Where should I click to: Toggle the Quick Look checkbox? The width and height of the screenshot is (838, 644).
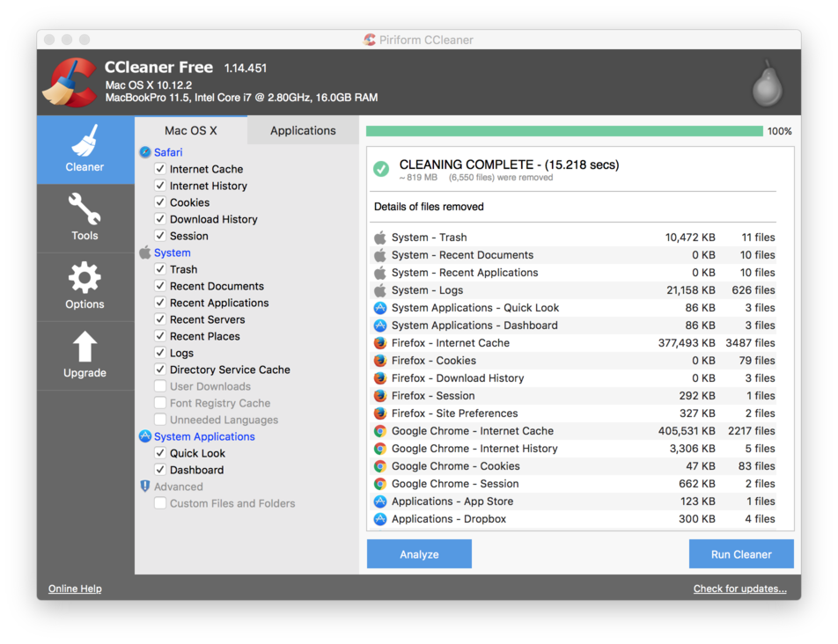click(160, 453)
